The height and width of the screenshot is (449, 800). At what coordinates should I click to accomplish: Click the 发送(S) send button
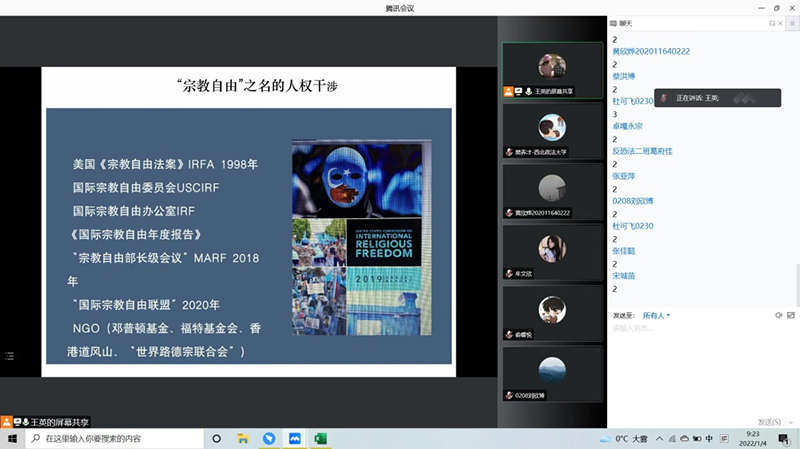click(x=768, y=422)
